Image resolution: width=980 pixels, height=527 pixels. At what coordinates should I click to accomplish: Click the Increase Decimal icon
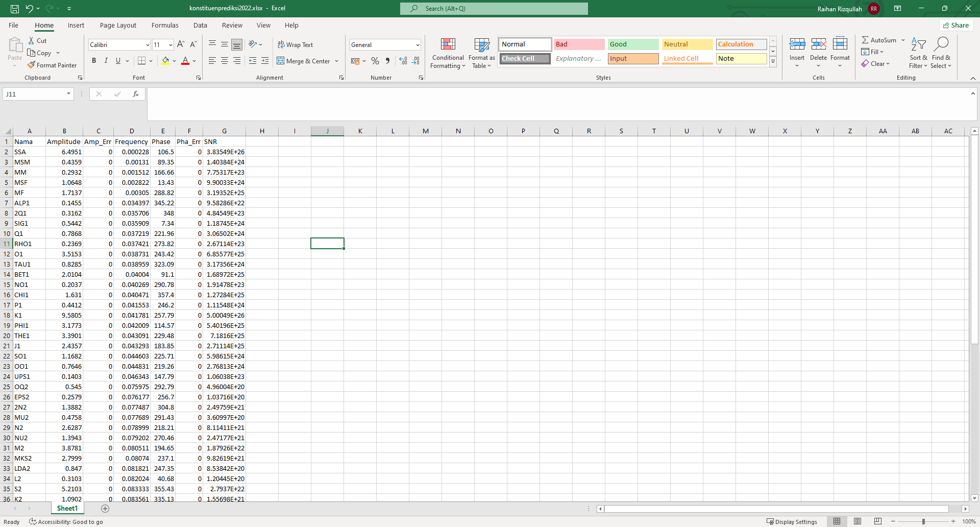tap(403, 61)
